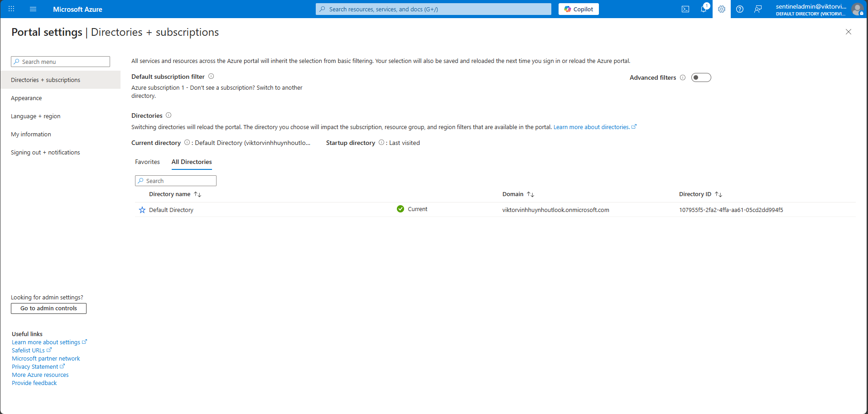Image resolution: width=868 pixels, height=414 pixels.
Task: Click the Directory name column header
Action: coord(170,194)
